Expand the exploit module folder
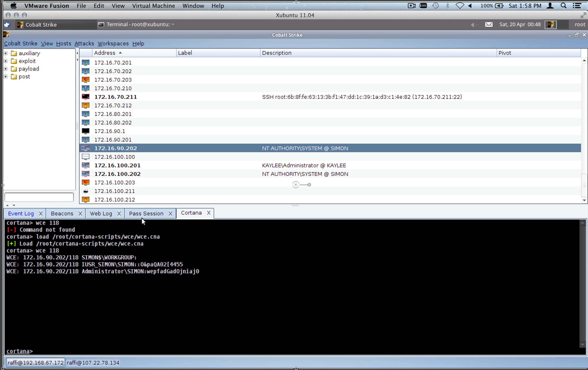 [6, 61]
